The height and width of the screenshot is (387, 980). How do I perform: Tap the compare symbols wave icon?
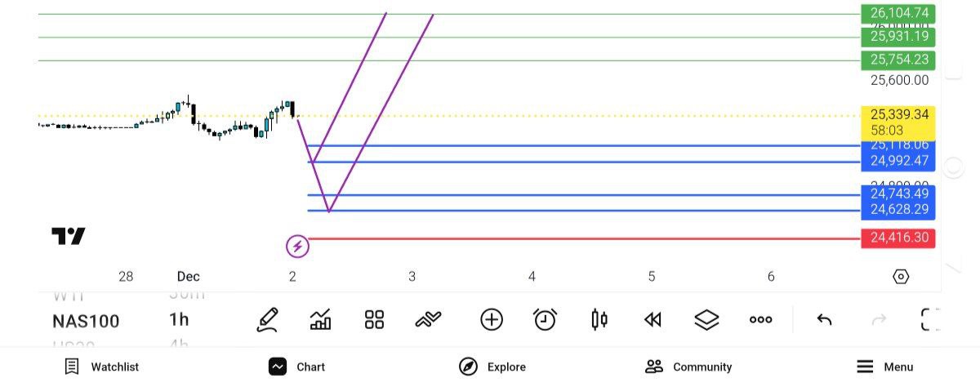click(429, 320)
